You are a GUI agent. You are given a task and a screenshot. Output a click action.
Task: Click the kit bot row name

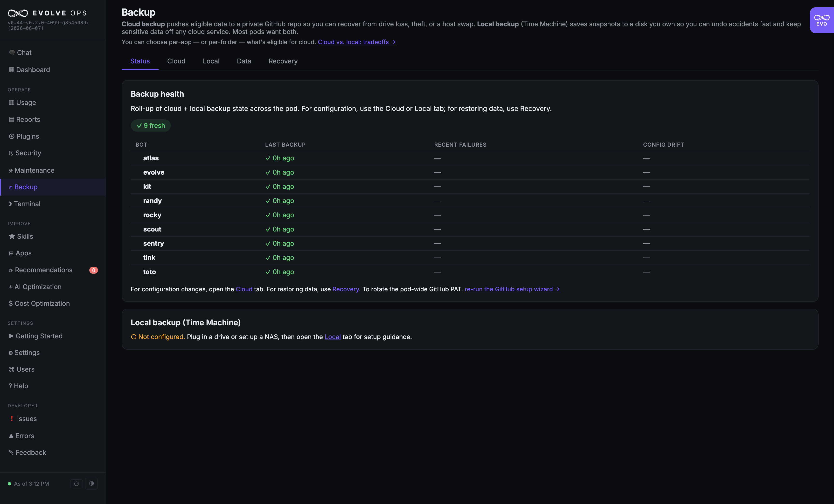[x=147, y=186]
